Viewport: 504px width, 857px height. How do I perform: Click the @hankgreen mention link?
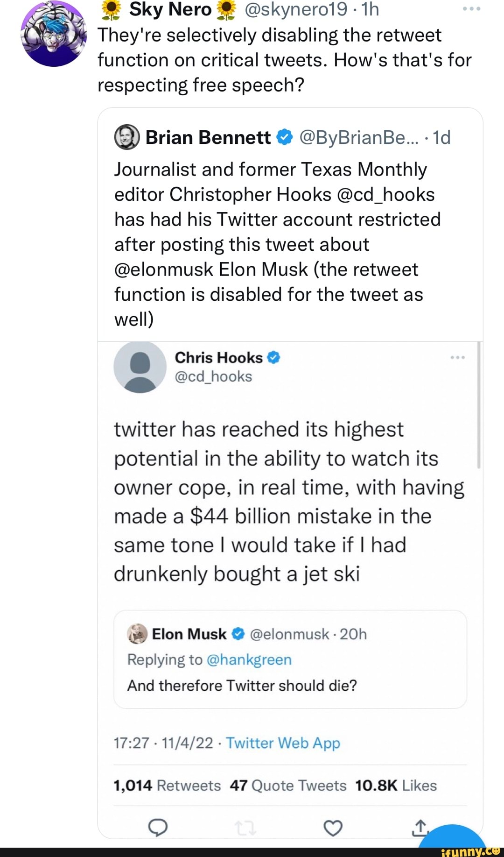coord(249,659)
